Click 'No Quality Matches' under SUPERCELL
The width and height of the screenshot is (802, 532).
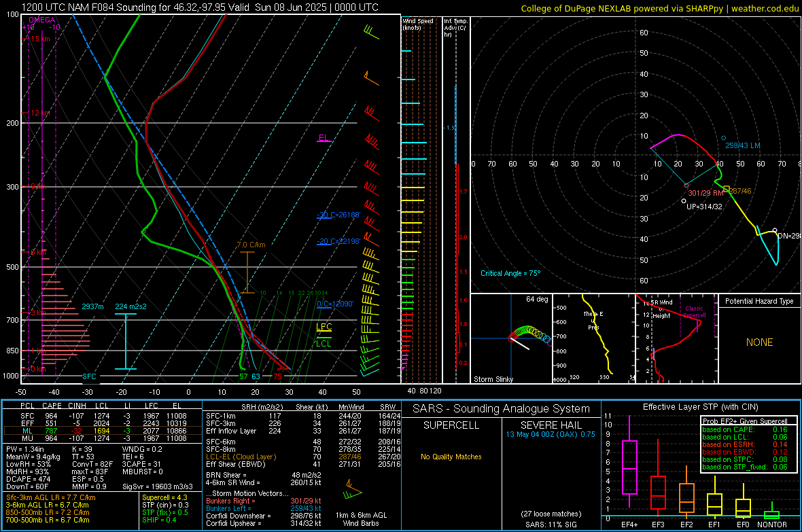coord(451,457)
